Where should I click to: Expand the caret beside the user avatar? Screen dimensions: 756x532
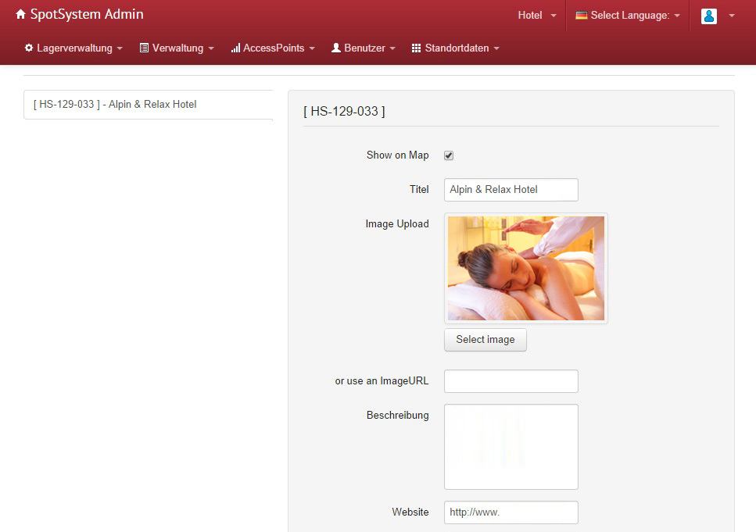[x=732, y=16]
